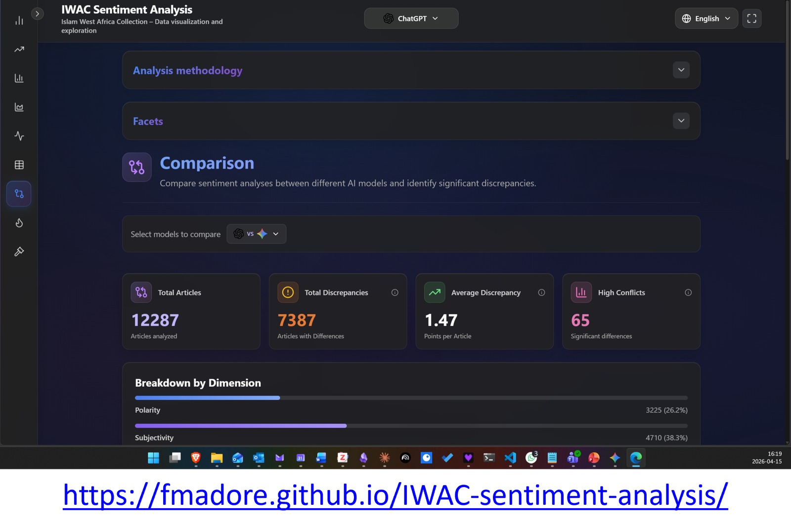This screenshot has width=791, height=532.
Task: Click the Breakdown by Dimension heading
Action: [198, 383]
